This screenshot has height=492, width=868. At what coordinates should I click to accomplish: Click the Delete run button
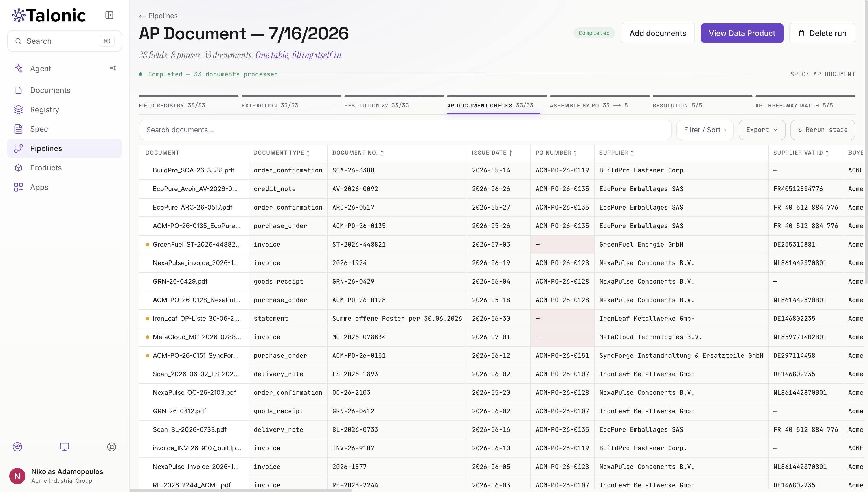pos(822,33)
